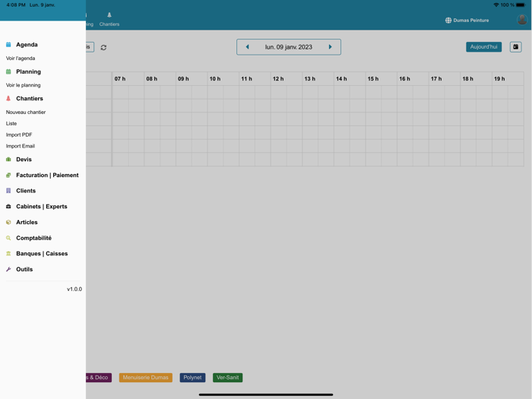Click the version text v1.0.0
The image size is (532, 399).
click(x=74, y=289)
